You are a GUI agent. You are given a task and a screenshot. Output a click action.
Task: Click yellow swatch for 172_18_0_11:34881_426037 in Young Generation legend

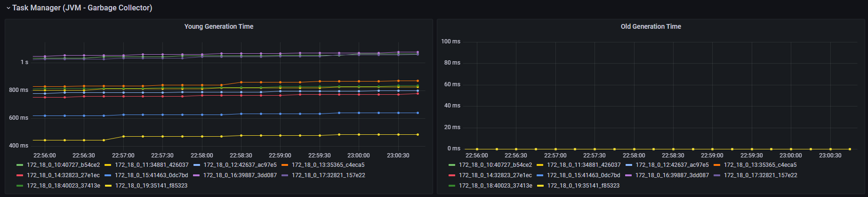click(108, 165)
